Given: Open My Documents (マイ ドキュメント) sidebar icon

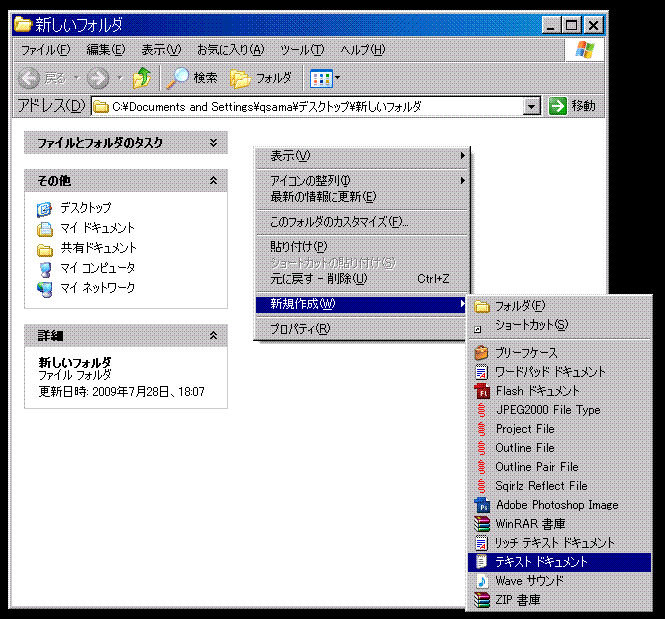Looking at the screenshot, I should [x=45, y=229].
